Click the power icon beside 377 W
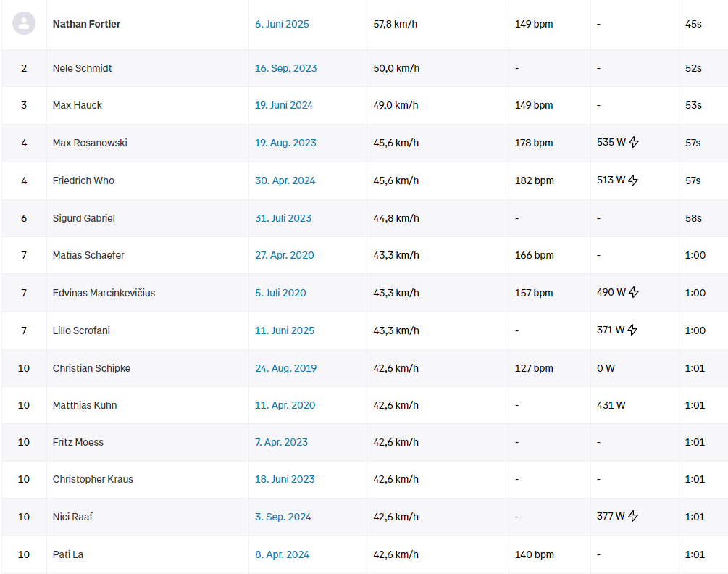 633,517
